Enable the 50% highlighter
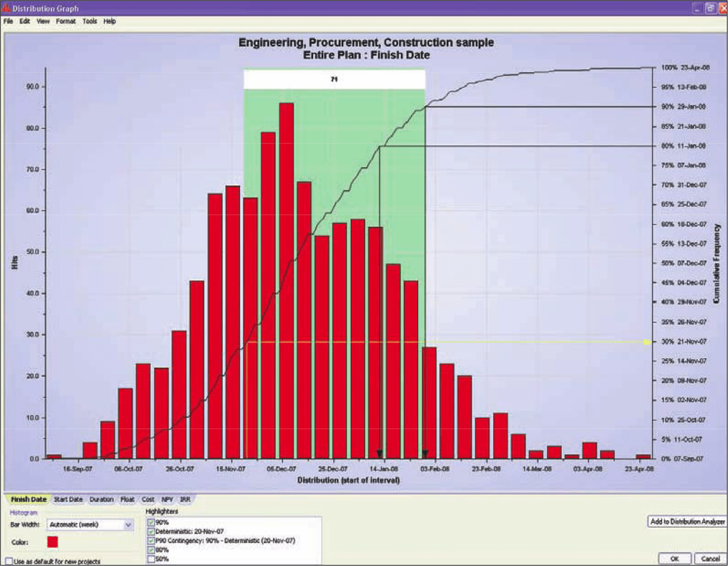This screenshot has width=728, height=566. tap(150, 558)
